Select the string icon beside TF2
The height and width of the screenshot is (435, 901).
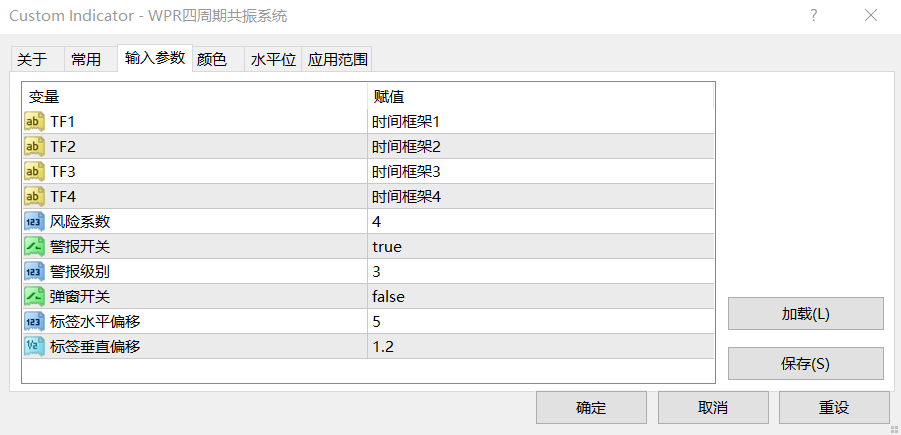coord(34,147)
